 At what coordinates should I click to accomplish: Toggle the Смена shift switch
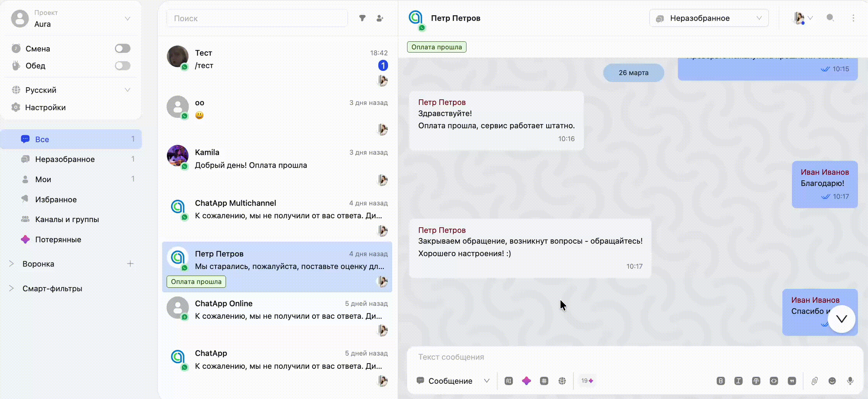coord(123,48)
